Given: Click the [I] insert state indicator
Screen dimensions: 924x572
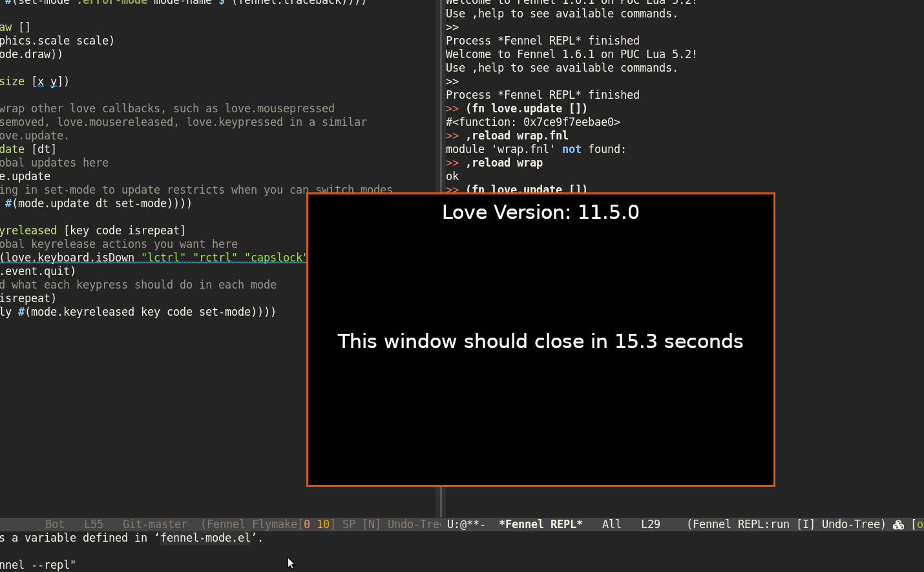Looking at the screenshot, I should (806, 524).
